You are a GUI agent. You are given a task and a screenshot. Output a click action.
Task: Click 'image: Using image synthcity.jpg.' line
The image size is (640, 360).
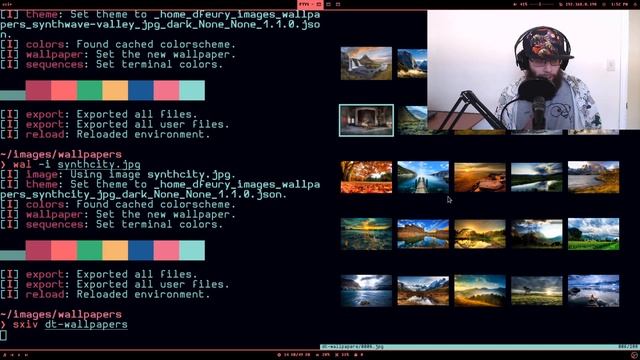pyautogui.click(x=118, y=174)
